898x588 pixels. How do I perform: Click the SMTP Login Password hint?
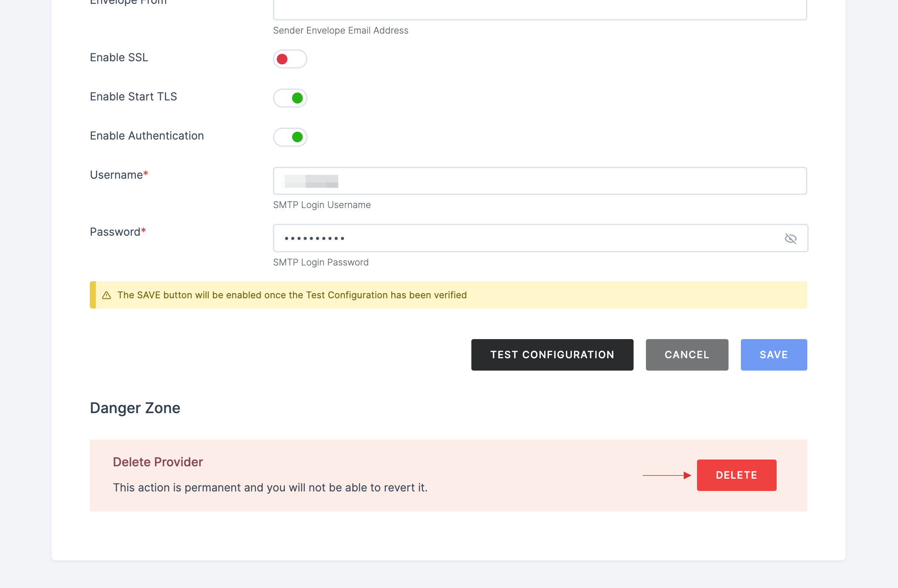321,263
